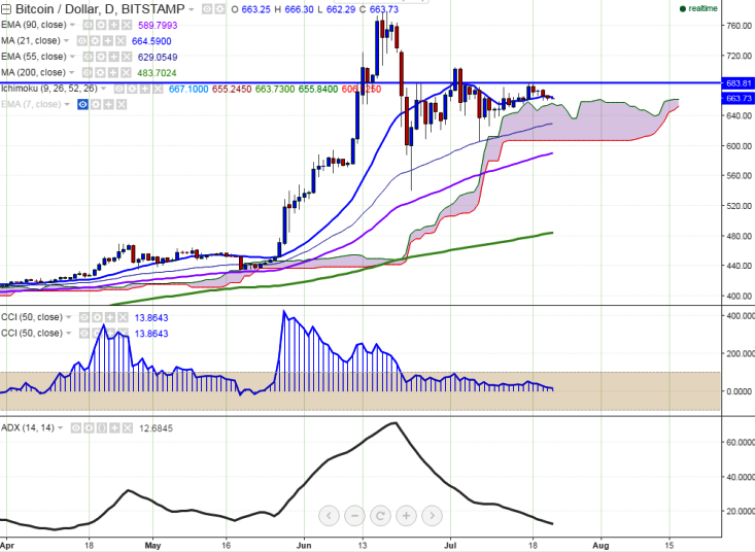755x552 pixels.
Task: Hide the MA (21, close) line
Action: click(82, 41)
